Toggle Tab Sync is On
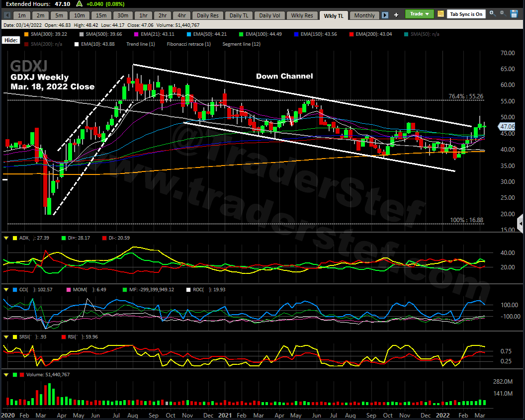Viewport: 525px width, 420px height. coord(465,14)
